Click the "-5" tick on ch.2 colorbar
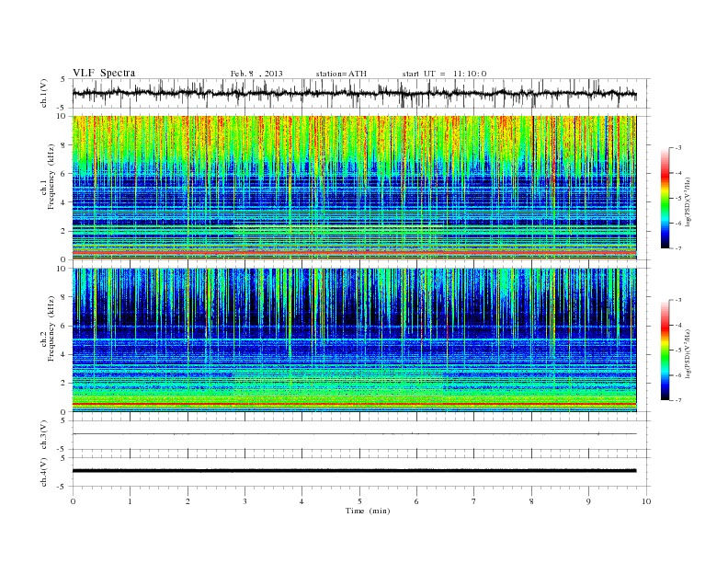This screenshot has height=563, width=728. (x=677, y=350)
